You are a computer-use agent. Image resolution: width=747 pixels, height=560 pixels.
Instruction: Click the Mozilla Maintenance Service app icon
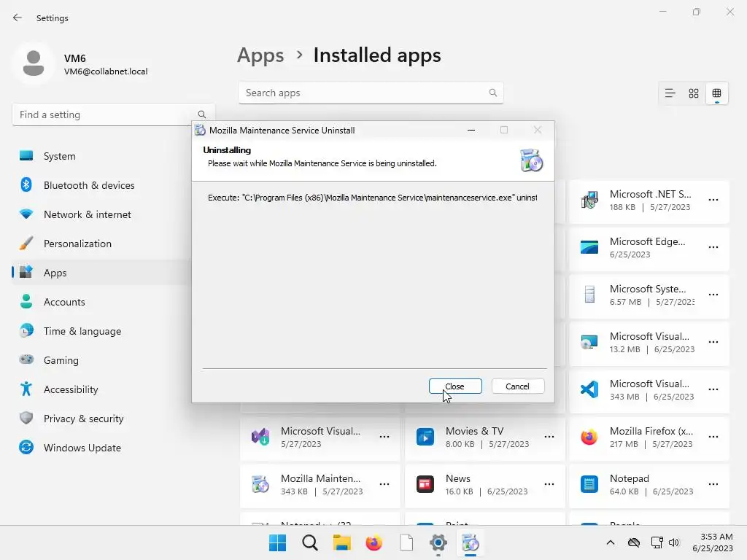260,484
